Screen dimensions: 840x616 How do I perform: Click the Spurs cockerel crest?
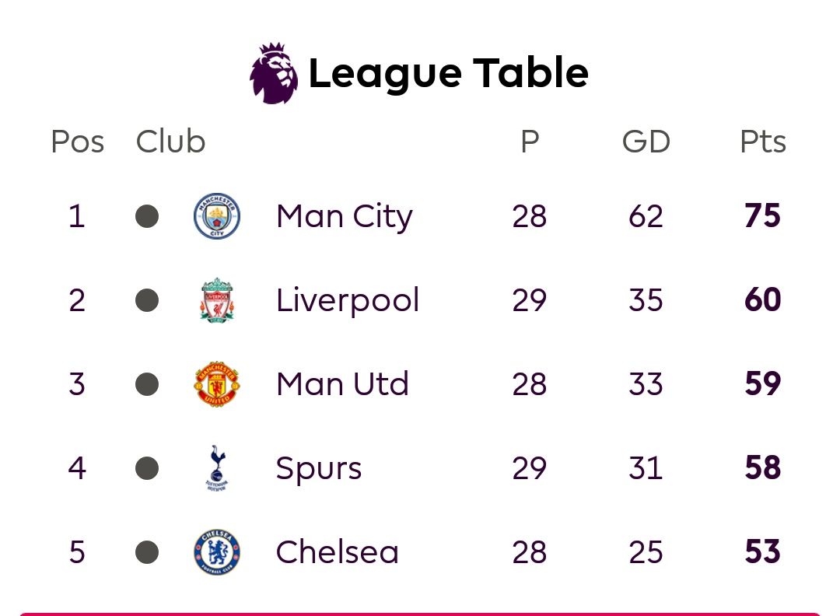point(216,468)
